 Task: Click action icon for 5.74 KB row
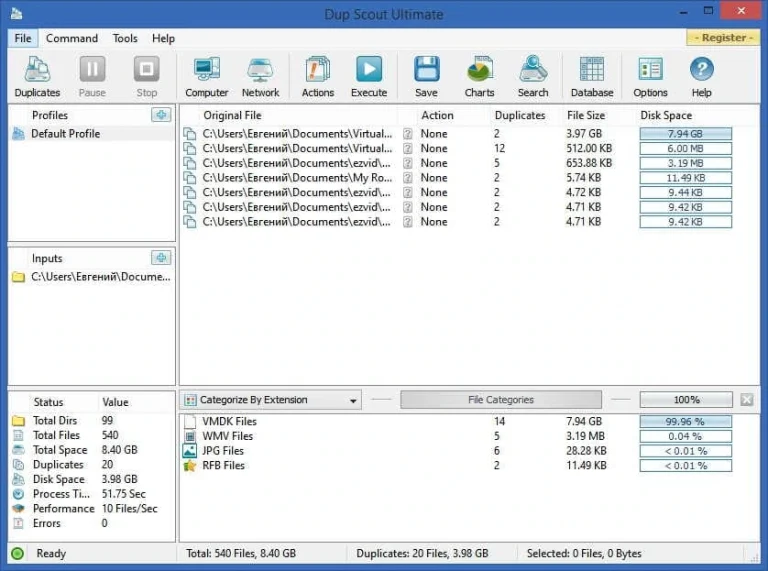pos(408,178)
